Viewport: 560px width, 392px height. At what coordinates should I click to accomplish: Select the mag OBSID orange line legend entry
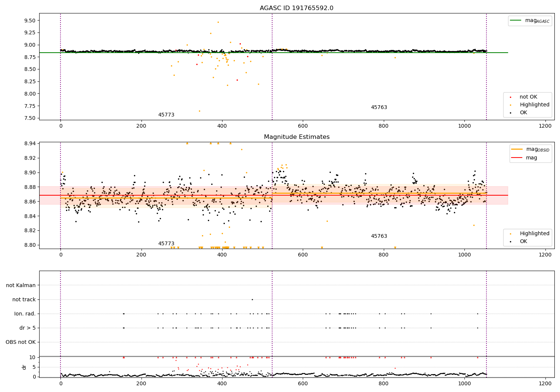coord(530,149)
